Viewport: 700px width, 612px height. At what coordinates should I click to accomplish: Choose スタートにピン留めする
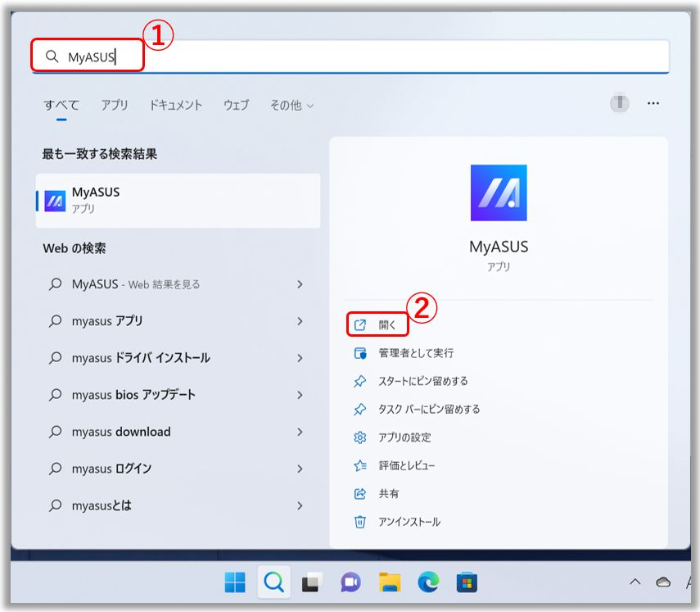coord(422,381)
